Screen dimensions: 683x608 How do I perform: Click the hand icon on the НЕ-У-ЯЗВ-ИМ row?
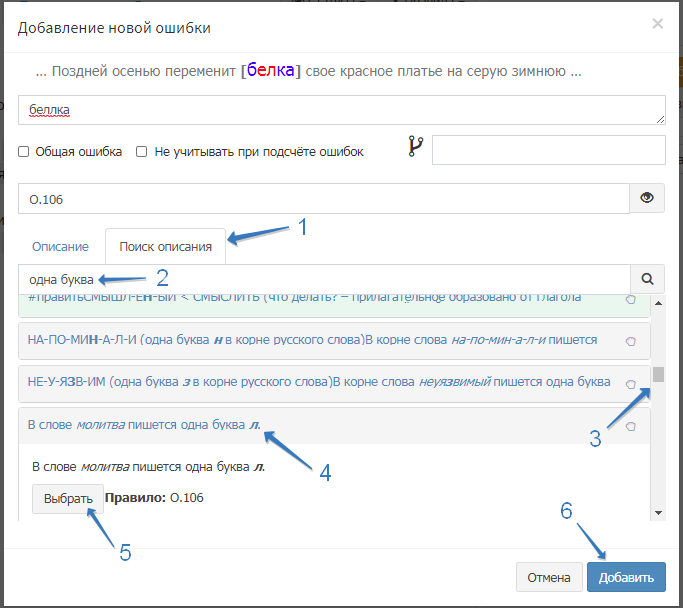click(x=630, y=384)
